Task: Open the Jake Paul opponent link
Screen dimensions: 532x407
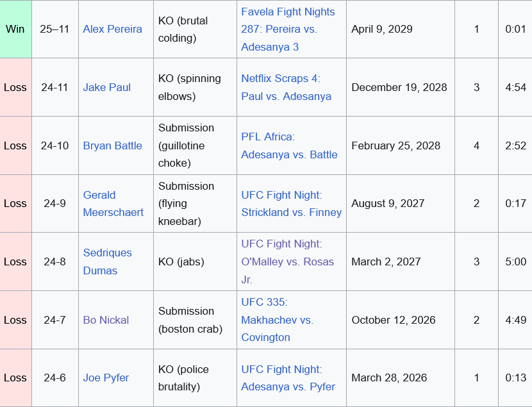Action: pyautogui.click(x=107, y=88)
